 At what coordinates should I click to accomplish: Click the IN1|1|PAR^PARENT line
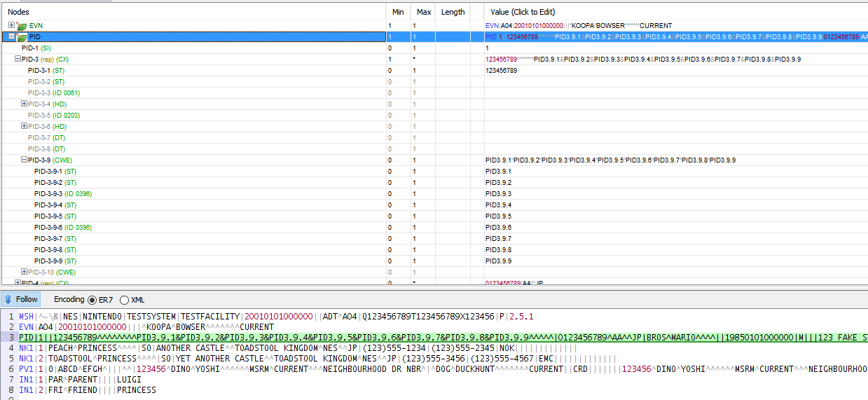pos(80,379)
